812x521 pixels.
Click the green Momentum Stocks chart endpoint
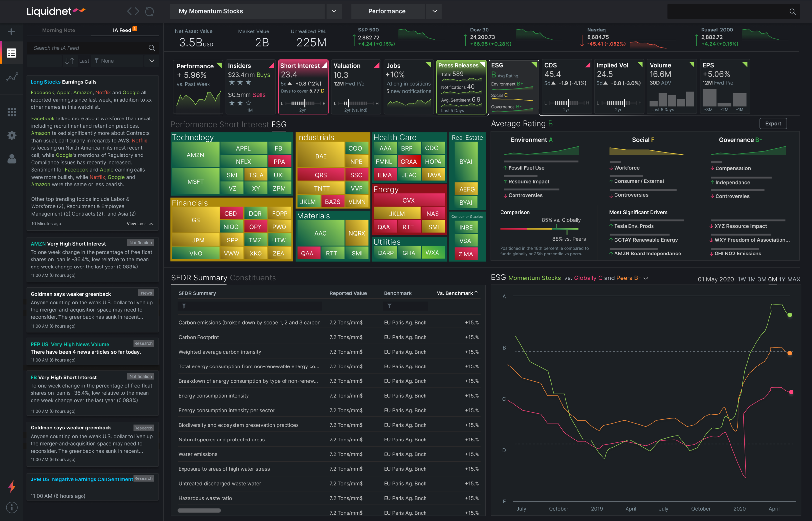click(790, 315)
